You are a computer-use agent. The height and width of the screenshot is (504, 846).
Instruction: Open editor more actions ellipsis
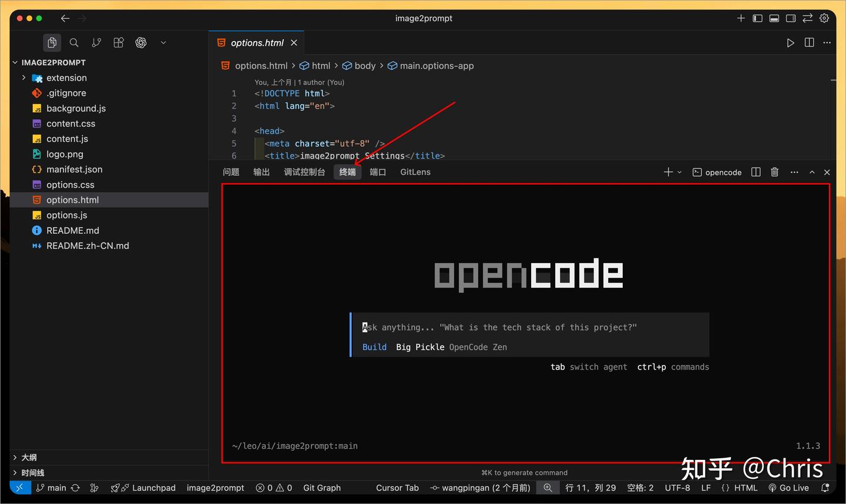[x=827, y=43]
